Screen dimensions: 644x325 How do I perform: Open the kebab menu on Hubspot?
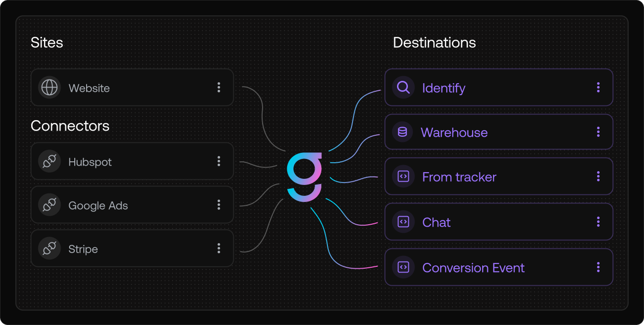pos(219,161)
